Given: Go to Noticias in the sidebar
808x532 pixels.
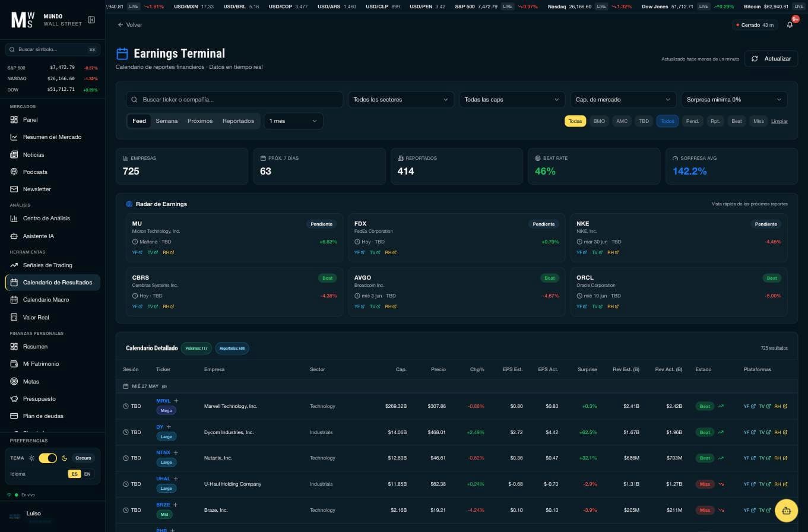Looking at the screenshot, I should click(52, 154).
